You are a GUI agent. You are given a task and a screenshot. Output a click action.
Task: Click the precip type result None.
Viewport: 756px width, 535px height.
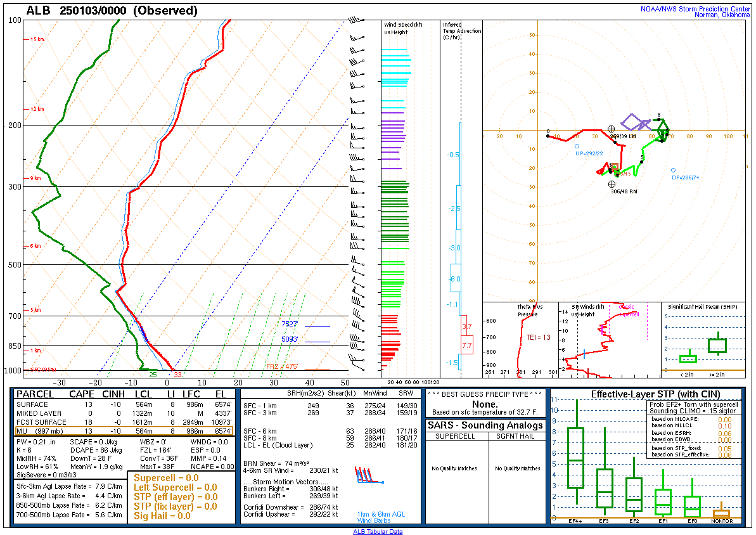coord(485,404)
